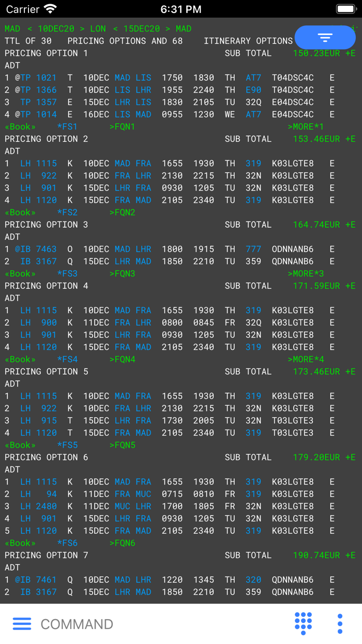Select the 164.74EUR sub total
This screenshot has width=362, height=644.
[316, 225]
